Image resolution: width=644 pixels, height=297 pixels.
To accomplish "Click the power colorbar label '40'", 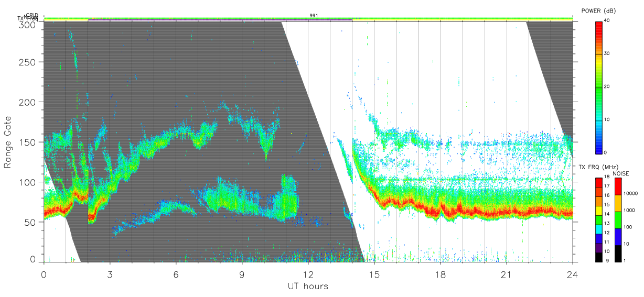I will (x=607, y=21).
